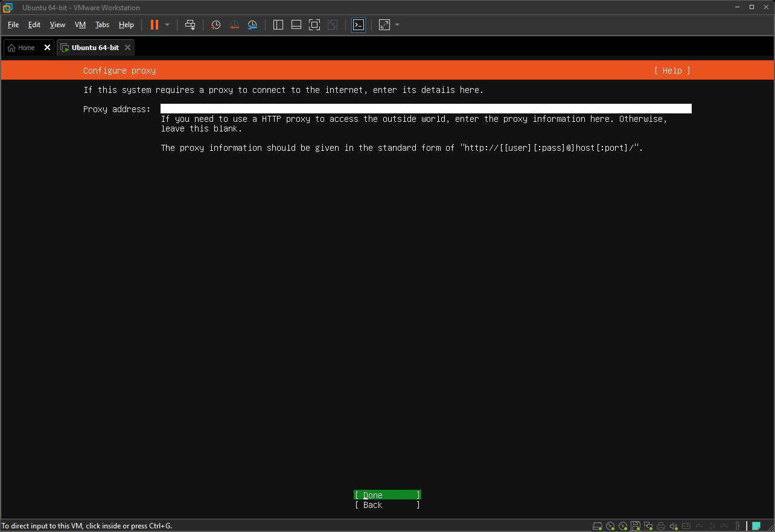This screenshot has width=775, height=532.
Task: Open the snapshot manager wrench icon
Action: point(253,25)
